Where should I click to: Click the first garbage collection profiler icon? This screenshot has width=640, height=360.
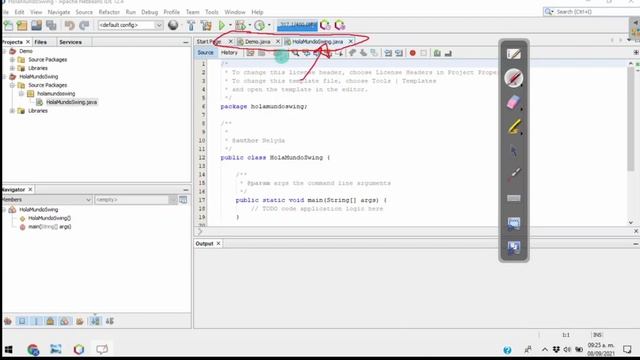[x=325, y=25]
